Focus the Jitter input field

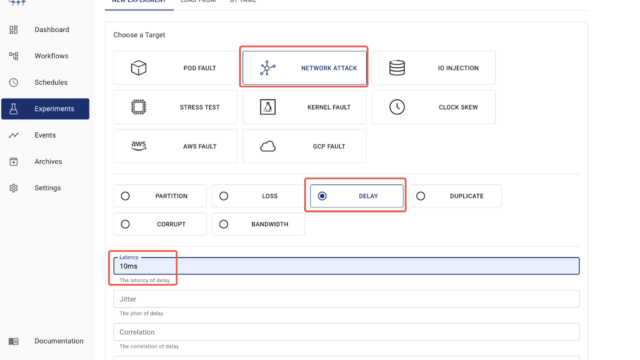(347, 299)
